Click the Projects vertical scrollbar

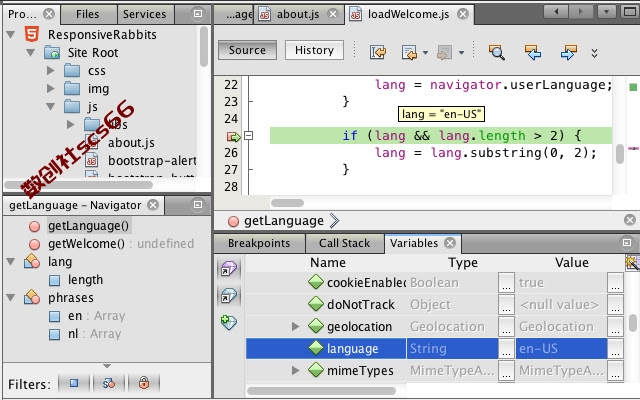pos(204,47)
